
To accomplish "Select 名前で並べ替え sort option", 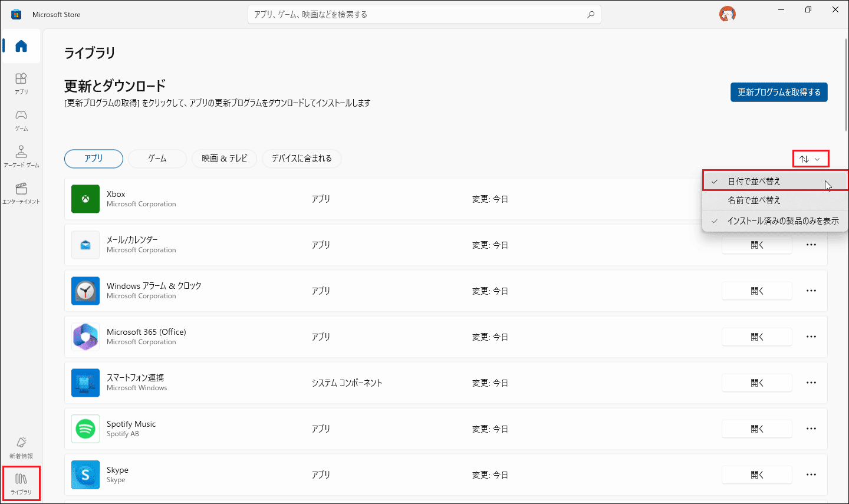I will click(754, 200).
